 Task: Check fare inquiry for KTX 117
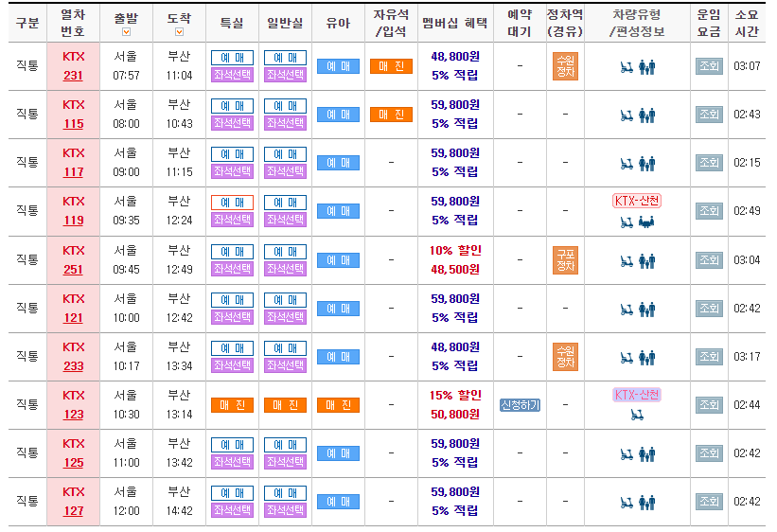(x=709, y=163)
